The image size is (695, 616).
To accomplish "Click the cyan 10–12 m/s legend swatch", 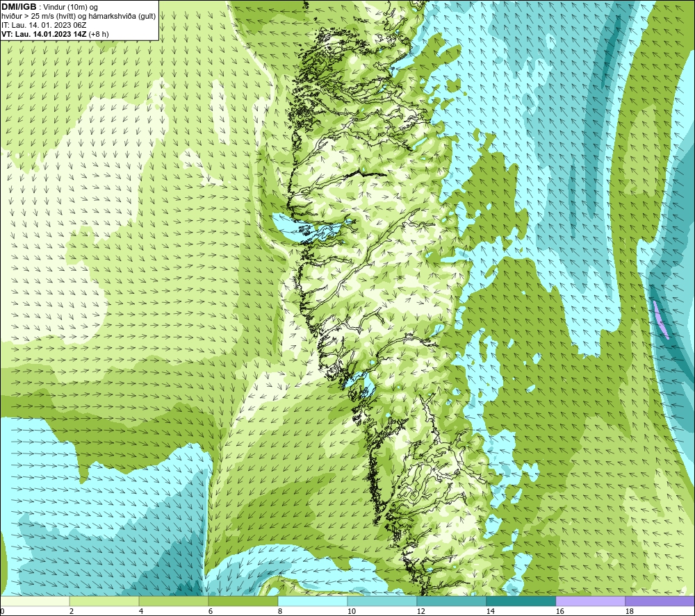I will coord(382,601).
